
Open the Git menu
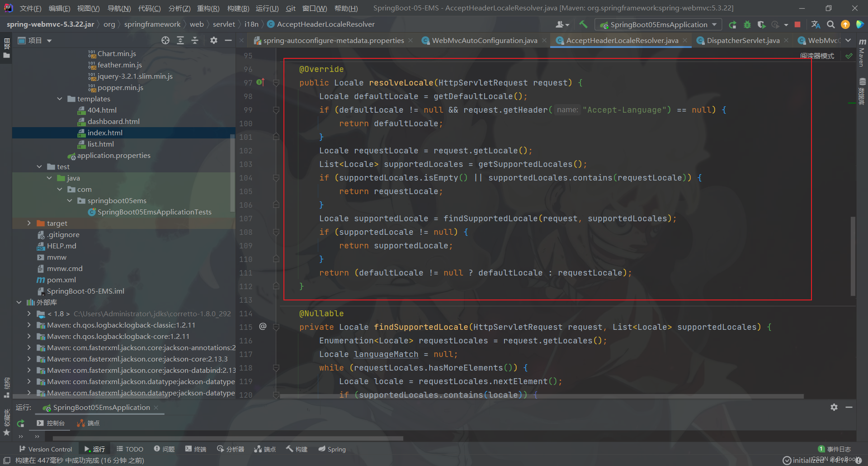pos(291,8)
